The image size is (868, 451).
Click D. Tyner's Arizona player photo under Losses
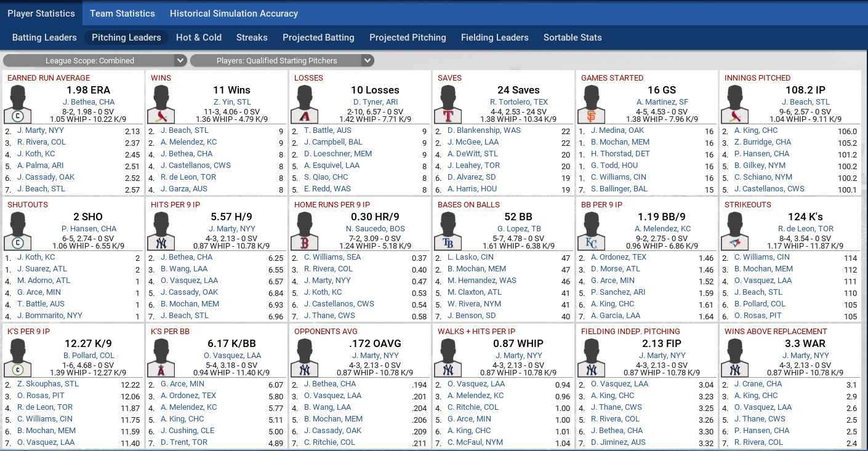tap(305, 104)
